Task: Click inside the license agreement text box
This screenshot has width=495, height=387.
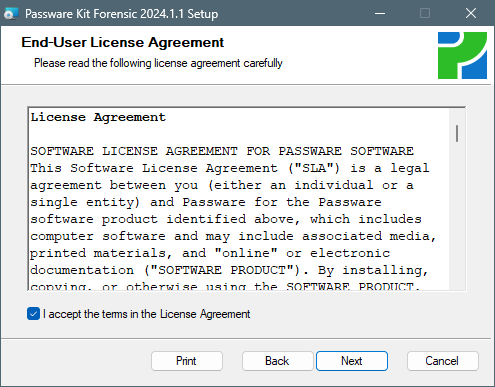Action: coord(239,199)
